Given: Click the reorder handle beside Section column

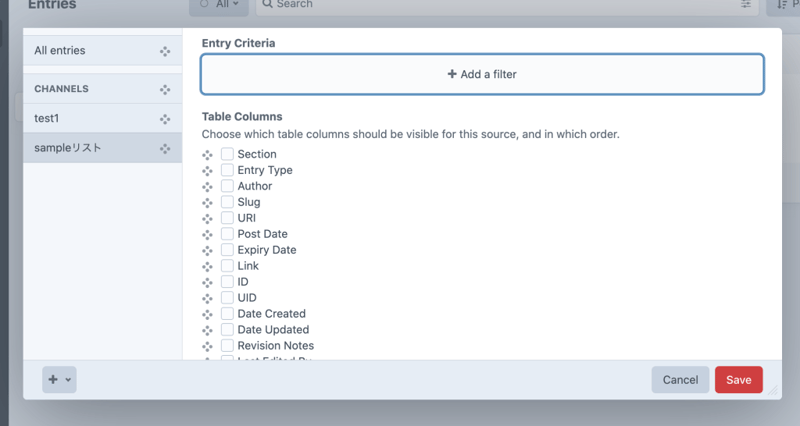Looking at the screenshot, I should [207, 155].
